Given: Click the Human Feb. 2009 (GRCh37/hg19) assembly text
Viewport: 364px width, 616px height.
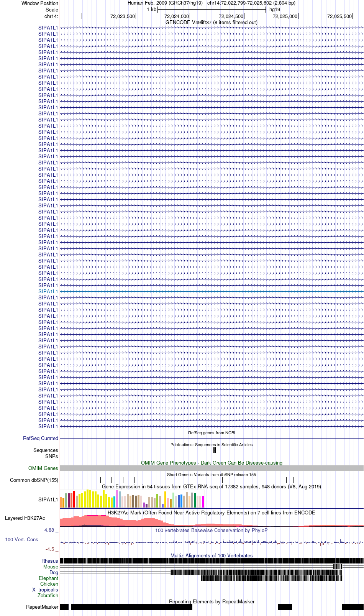Looking at the screenshot, I should 165,3.
